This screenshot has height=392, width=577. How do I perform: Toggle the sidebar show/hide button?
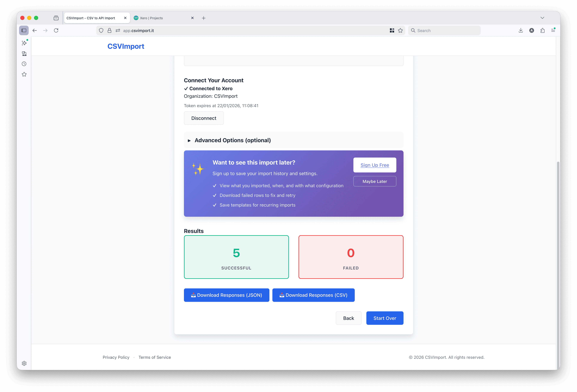[x=24, y=31]
